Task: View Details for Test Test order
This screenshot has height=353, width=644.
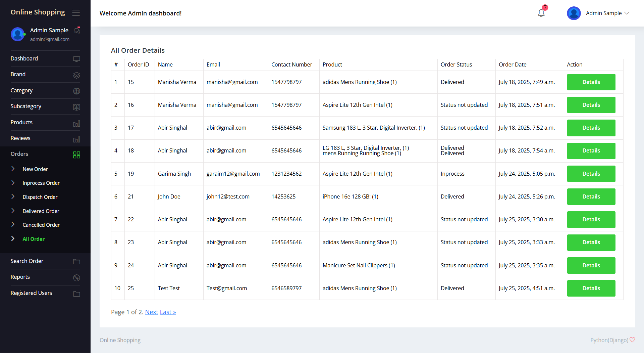Action: pyautogui.click(x=591, y=288)
